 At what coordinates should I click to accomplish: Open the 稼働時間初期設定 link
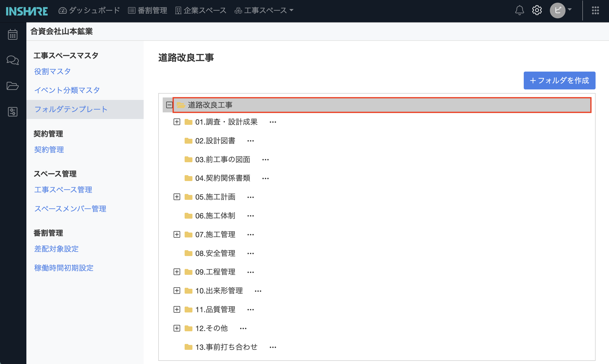[64, 268]
